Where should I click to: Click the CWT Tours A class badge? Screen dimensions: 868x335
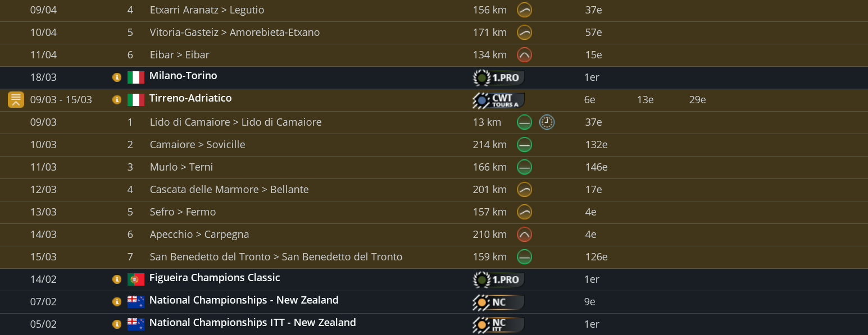[498, 100]
